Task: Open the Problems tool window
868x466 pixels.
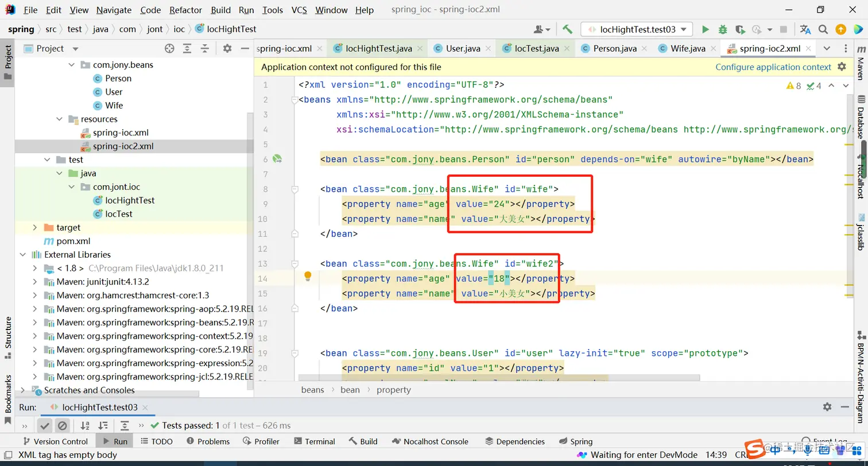Action: (x=208, y=441)
